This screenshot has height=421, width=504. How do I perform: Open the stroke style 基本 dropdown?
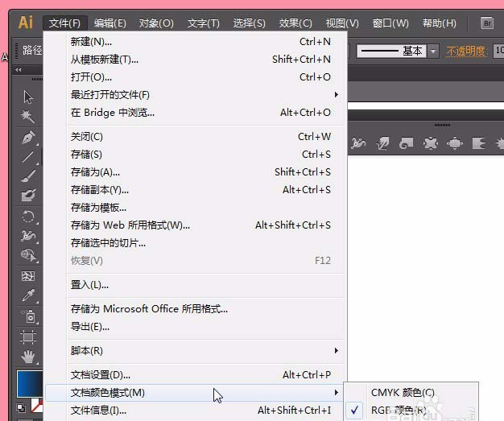coord(434,51)
